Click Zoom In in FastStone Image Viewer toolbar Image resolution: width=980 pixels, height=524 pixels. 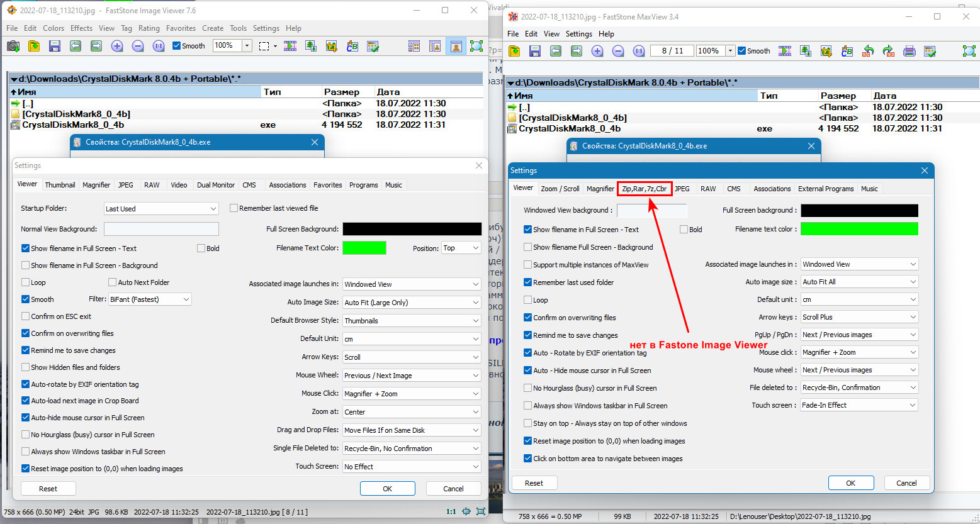click(x=117, y=46)
